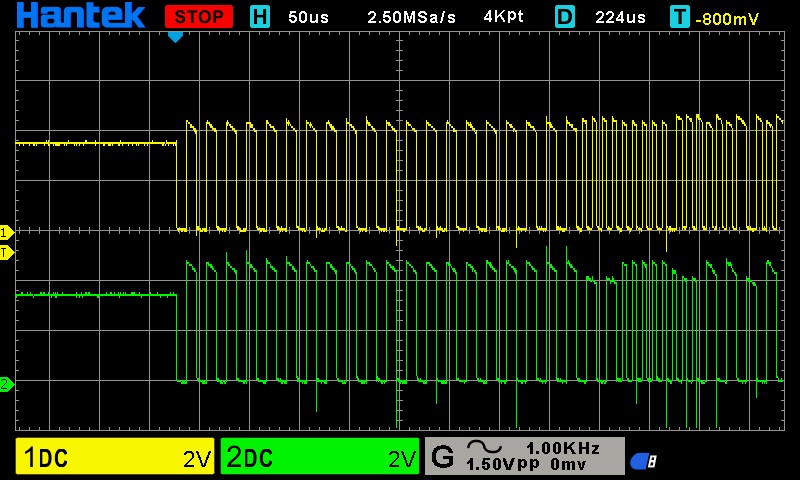Click the yellow channel 1 ground marker
The height and width of the screenshot is (480, 800).
7,233
